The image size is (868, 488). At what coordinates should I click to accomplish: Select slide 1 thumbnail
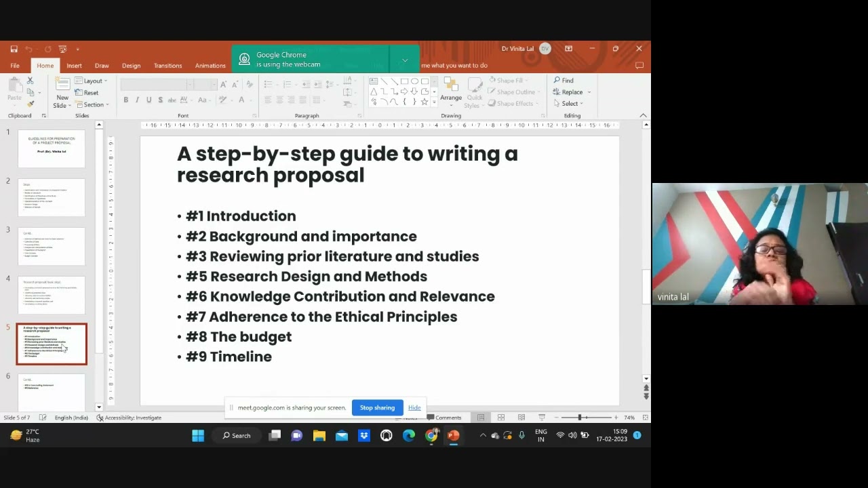pos(52,148)
